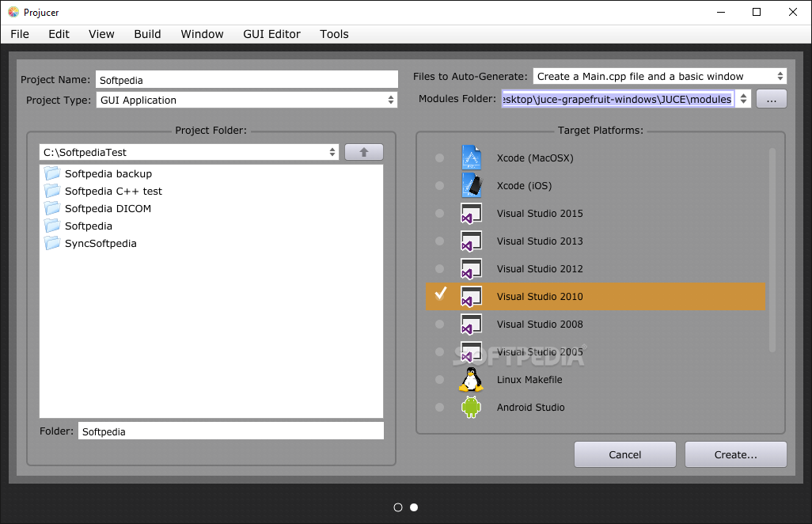Select the Softpedia DICOM folder name
Image resolution: width=812 pixels, height=524 pixels.
click(108, 209)
